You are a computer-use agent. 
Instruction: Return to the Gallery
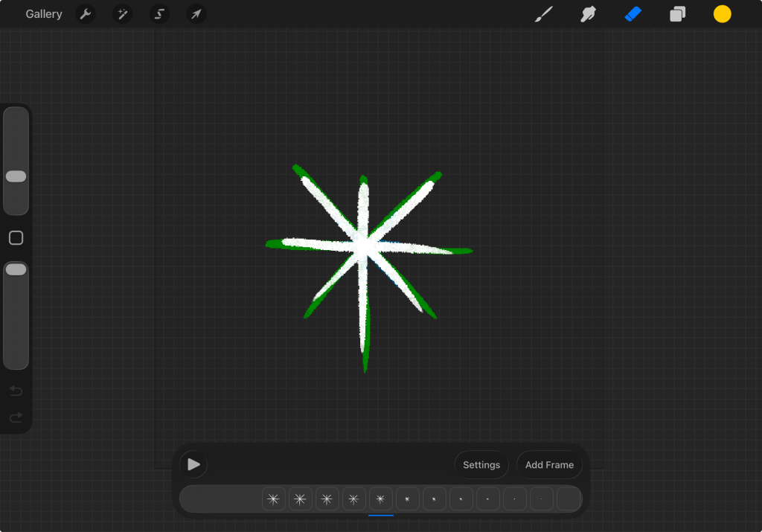tap(44, 14)
